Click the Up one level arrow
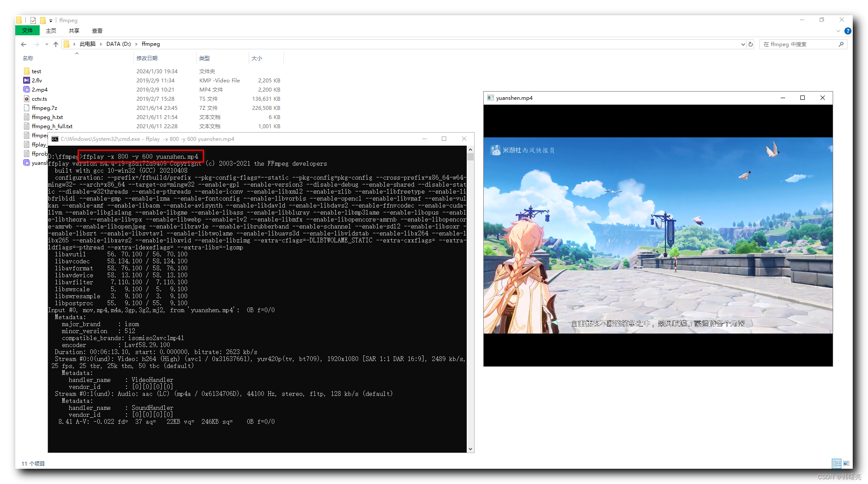Image resolution: width=868 pixels, height=484 pixels. click(x=56, y=44)
